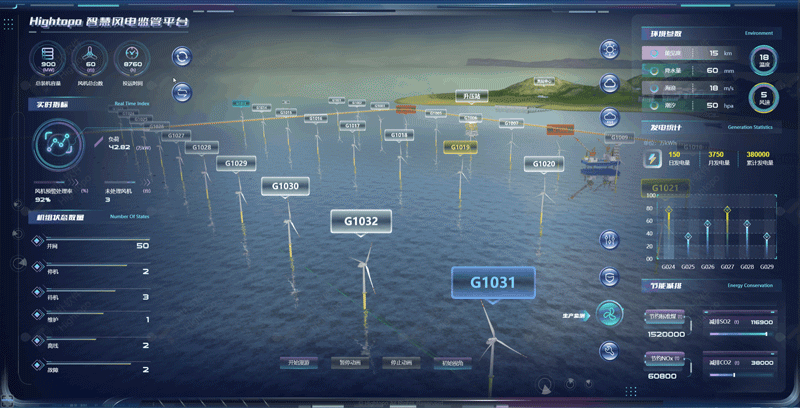The image size is (800, 408).
Task: Click the real-time index chart icon
Action: [x=58, y=144]
